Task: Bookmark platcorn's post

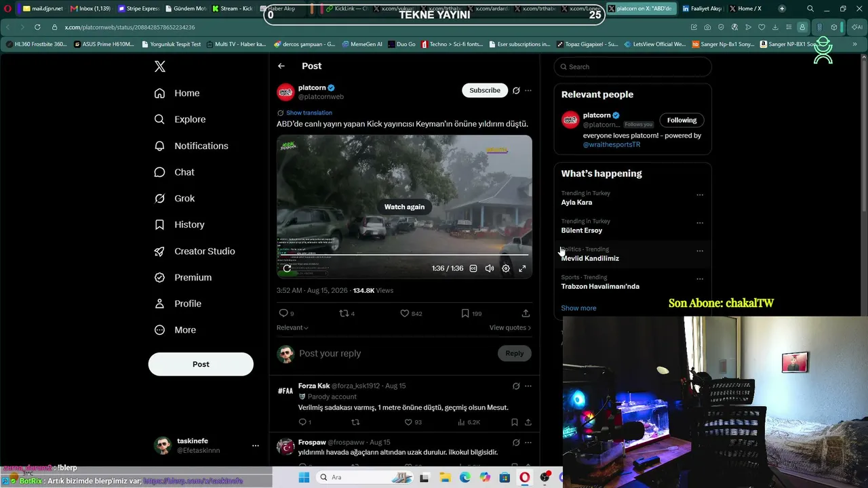Action: pyautogui.click(x=465, y=313)
